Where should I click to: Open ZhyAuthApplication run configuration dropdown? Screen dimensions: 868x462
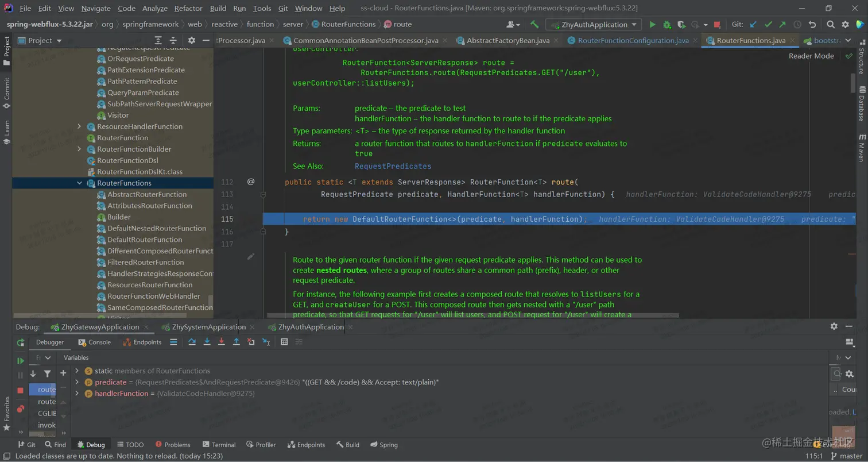point(594,25)
